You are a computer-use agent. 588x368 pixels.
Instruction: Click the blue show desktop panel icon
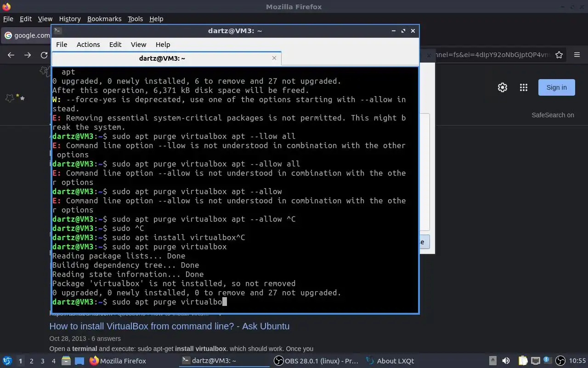point(79,361)
